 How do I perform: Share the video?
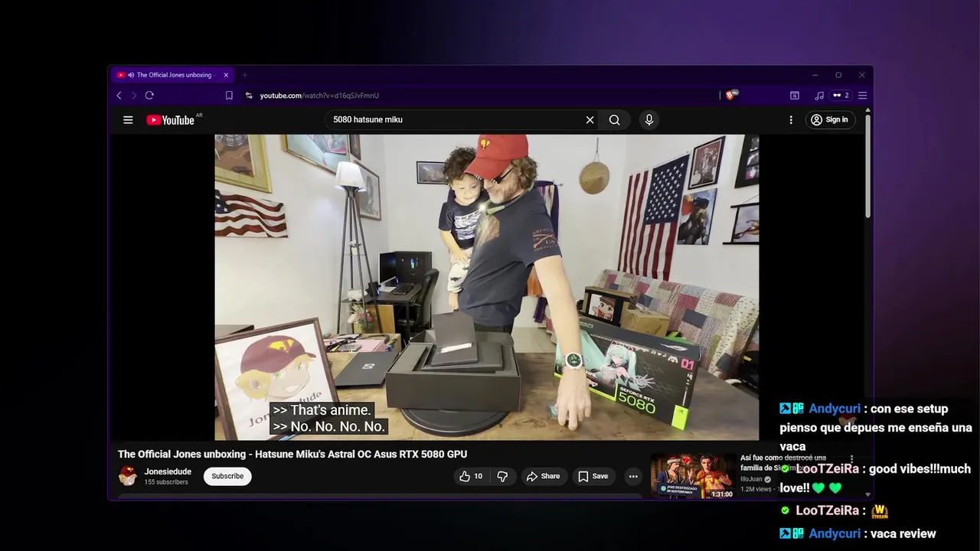543,476
